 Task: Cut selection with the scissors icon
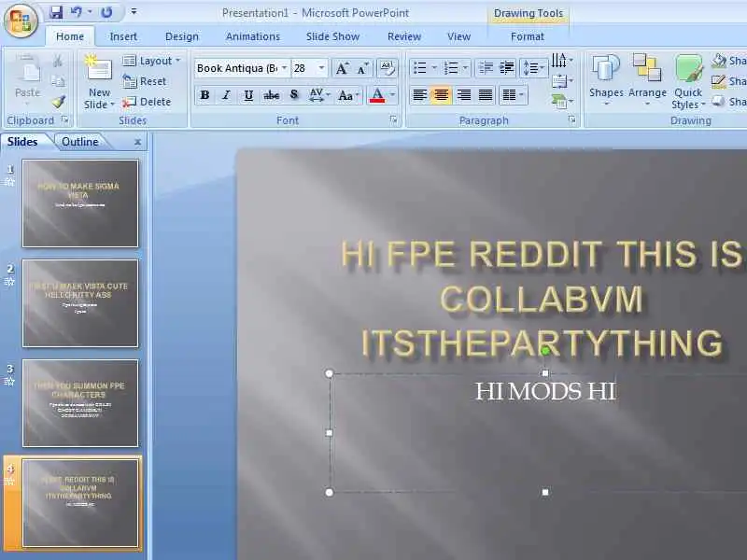pos(58,61)
